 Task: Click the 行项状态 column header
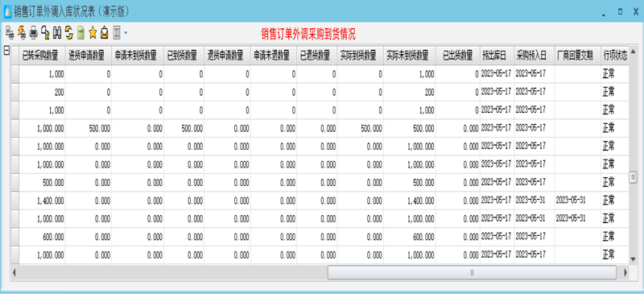point(615,56)
